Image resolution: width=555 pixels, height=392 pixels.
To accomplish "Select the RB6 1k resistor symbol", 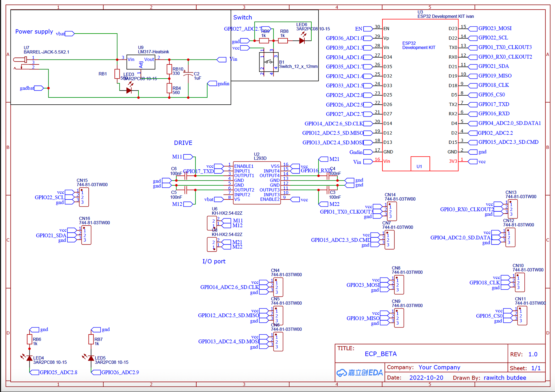I will [29, 339].
